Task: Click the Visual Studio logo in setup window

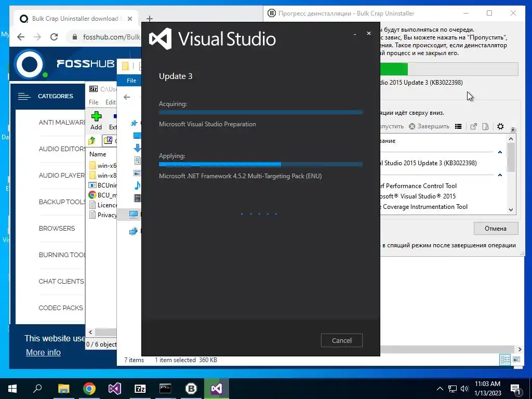Action: pos(212,38)
